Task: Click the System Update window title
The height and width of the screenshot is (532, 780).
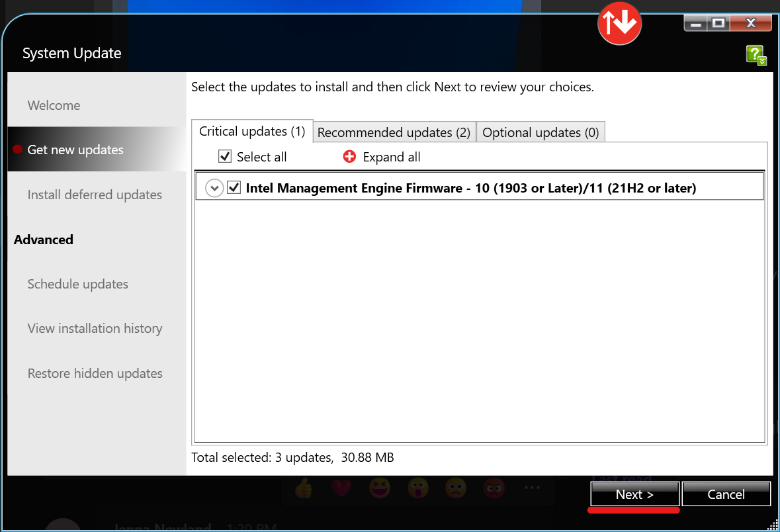Action: [x=72, y=53]
